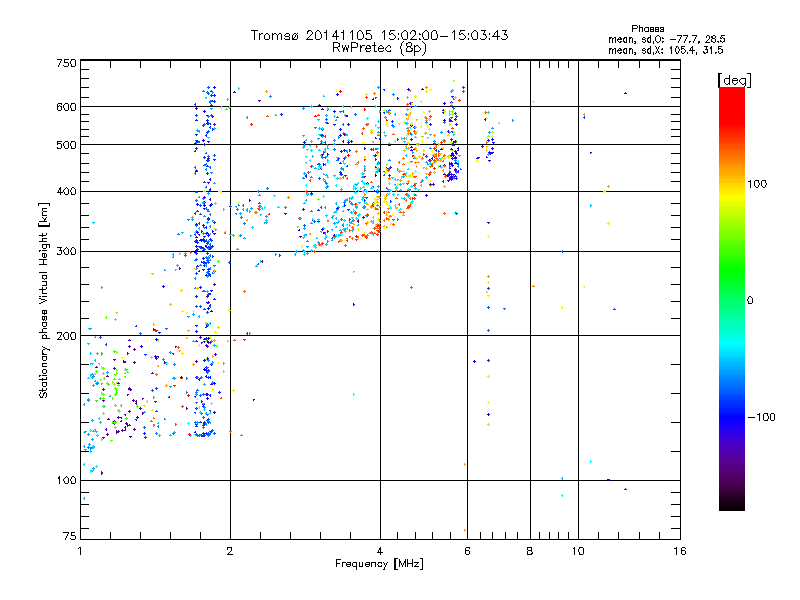Click the colorbar's black bottom end
The width and height of the screenshot is (800, 600).
(732, 503)
